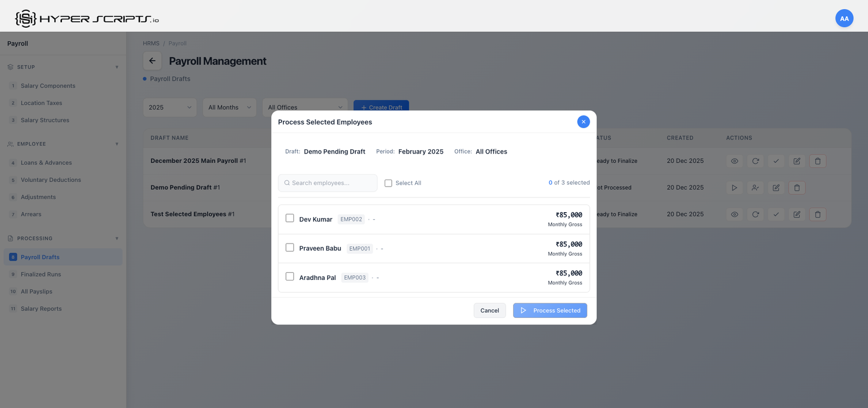The height and width of the screenshot is (408, 868).
Task: Edit Demo Pending Draft
Action: pos(776,188)
